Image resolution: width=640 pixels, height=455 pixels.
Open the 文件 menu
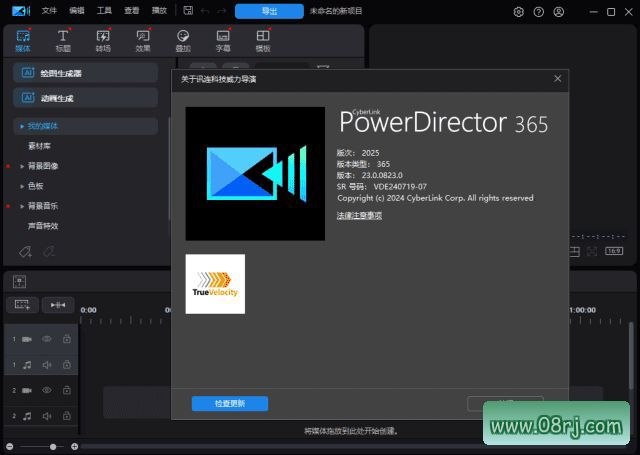[49, 11]
